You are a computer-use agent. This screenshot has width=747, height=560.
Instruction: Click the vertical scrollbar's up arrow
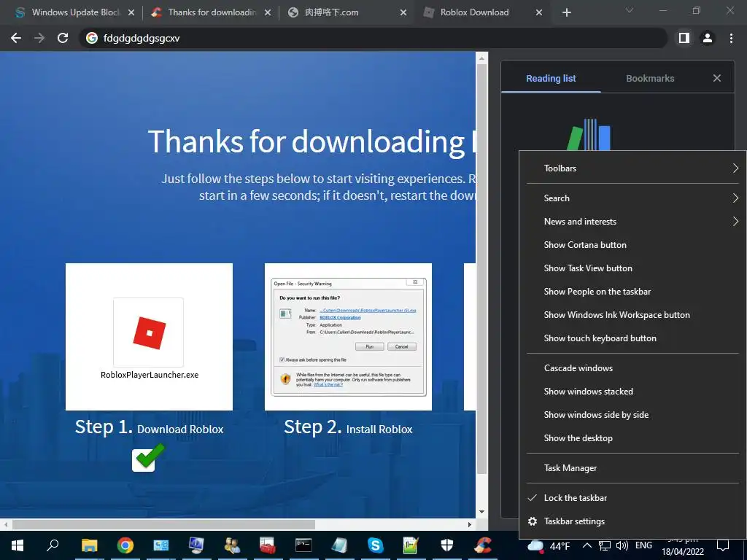481,58
